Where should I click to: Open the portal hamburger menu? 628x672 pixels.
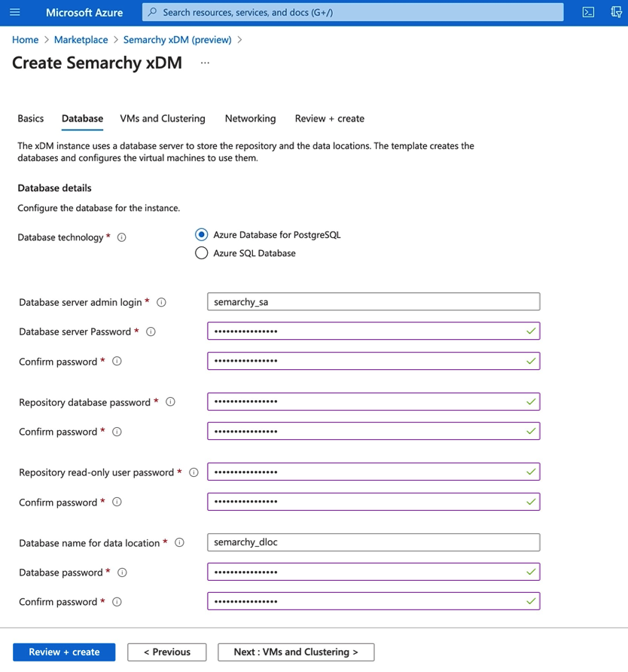(x=14, y=12)
